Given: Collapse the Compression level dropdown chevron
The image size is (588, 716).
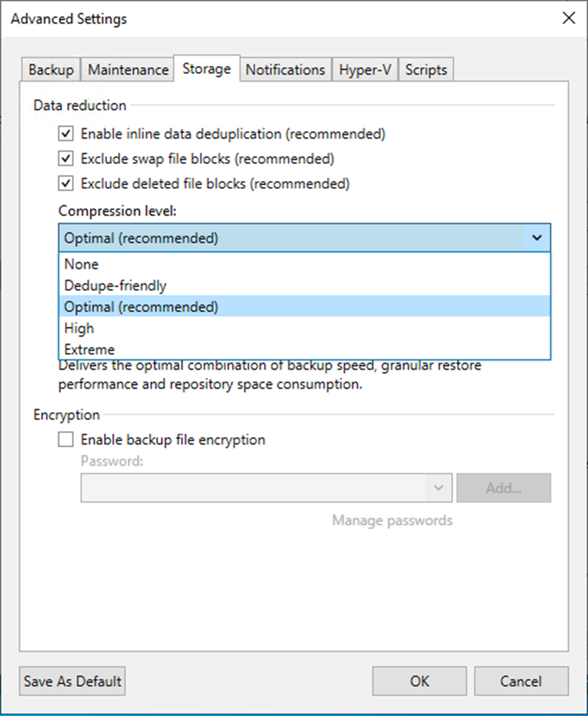Looking at the screenshot, I should point(537,238).
